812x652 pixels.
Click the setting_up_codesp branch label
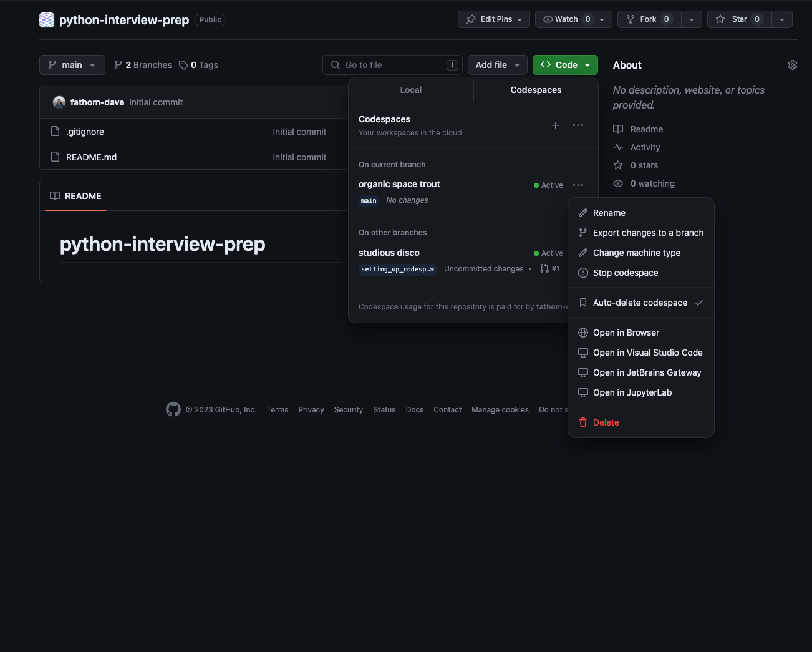coord(397,269)
